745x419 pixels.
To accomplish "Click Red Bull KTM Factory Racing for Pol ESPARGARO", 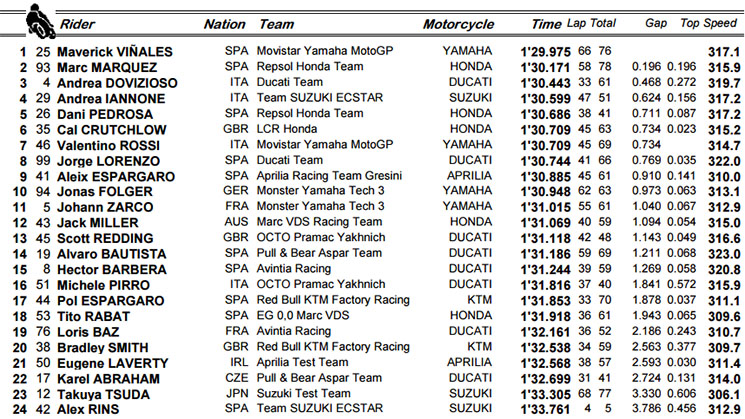I will coord(333,300).
